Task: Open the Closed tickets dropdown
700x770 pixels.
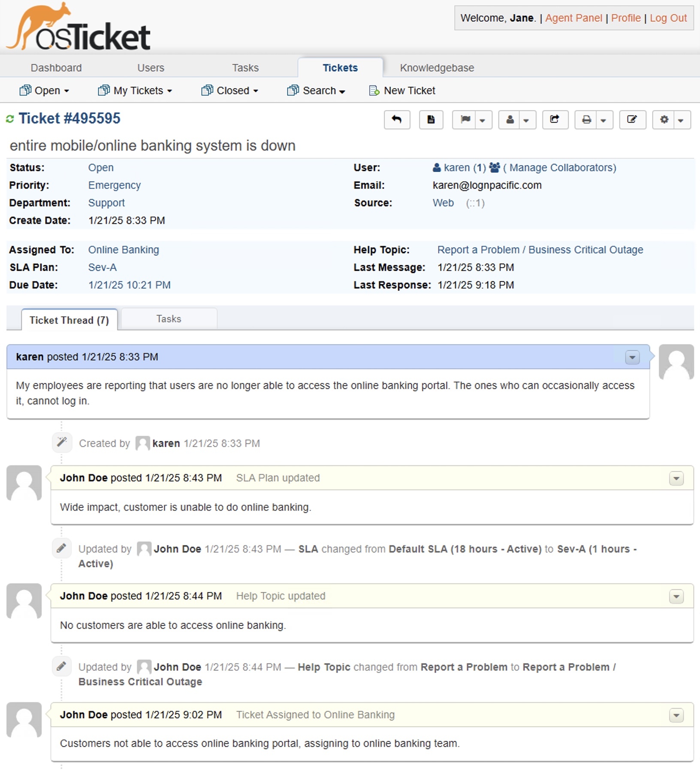Action: 230,91
